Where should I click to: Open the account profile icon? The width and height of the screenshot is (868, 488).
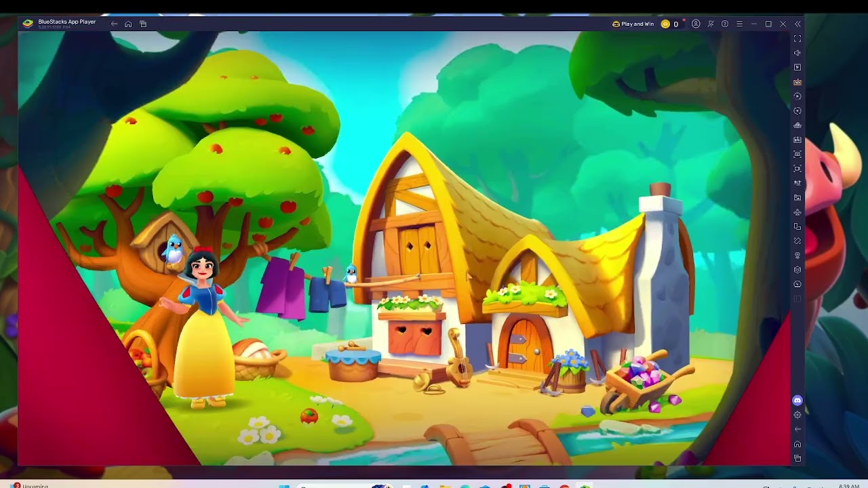click(x=696, y=24)
